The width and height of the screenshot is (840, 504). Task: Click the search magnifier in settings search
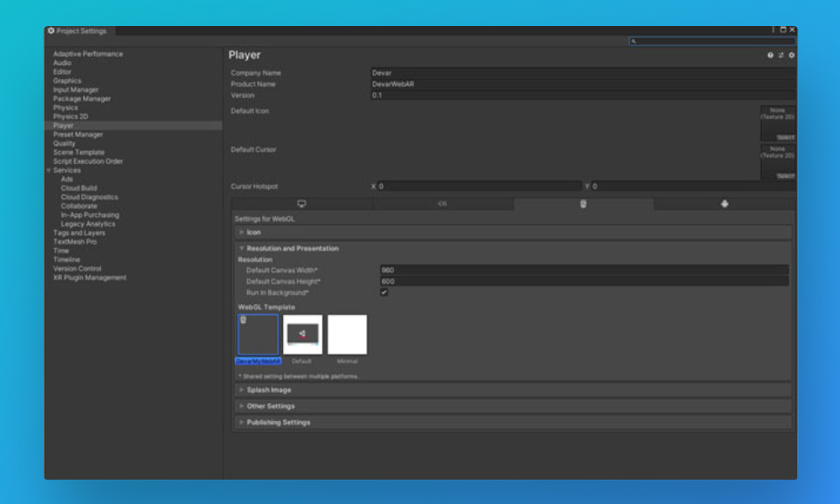(x=634, y=41)
